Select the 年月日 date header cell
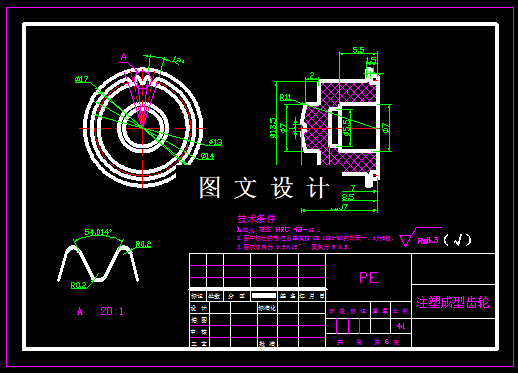Screen dimensions: 518x373 tap(312, 296)
